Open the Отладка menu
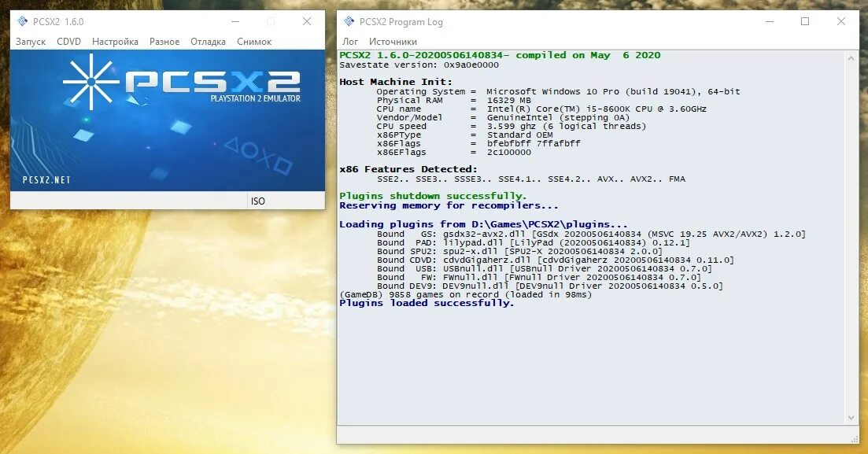This screenshot has width=868, height=454. [208, 42]
